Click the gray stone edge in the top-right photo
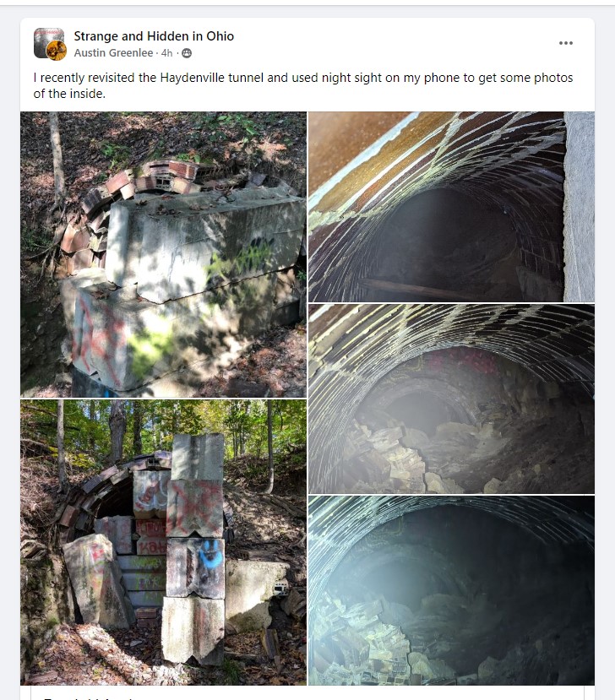 (579, 207)
